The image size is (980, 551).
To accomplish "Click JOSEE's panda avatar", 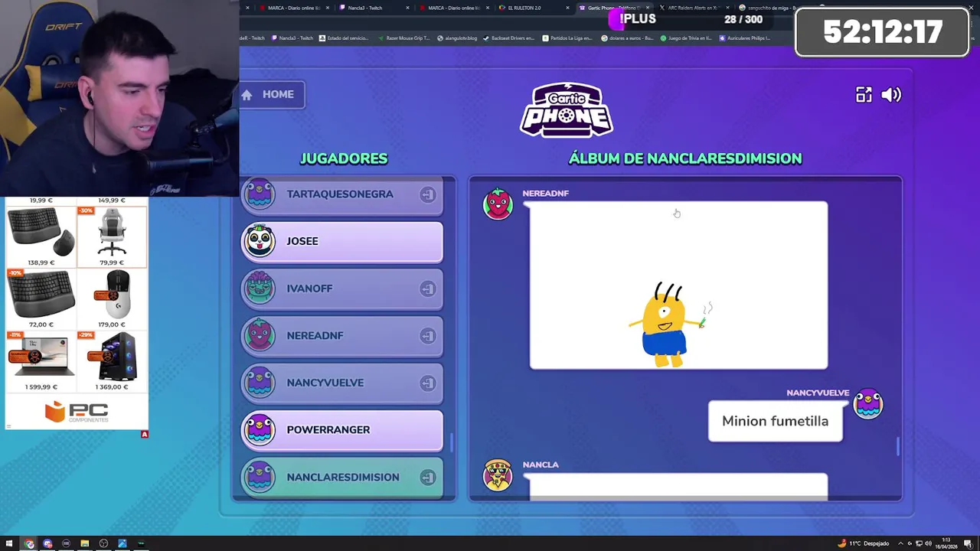I will tap(260, 241).
